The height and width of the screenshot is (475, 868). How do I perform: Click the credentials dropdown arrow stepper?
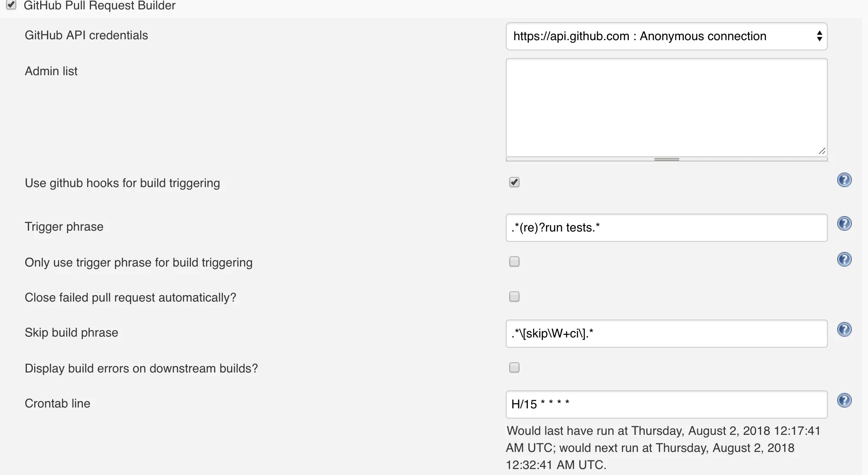click(819, 36)
